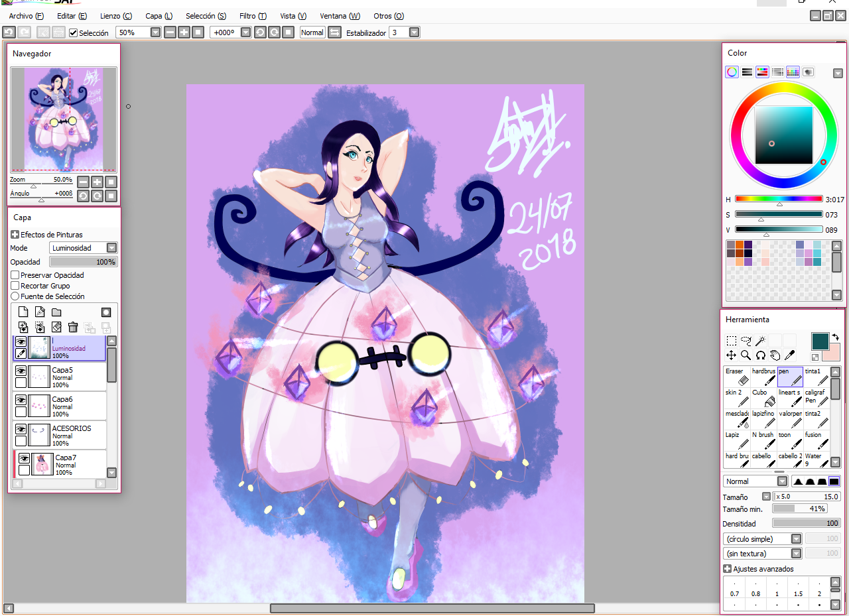
Task: Click the Navegador reset zoom square button
Action: 111,182
